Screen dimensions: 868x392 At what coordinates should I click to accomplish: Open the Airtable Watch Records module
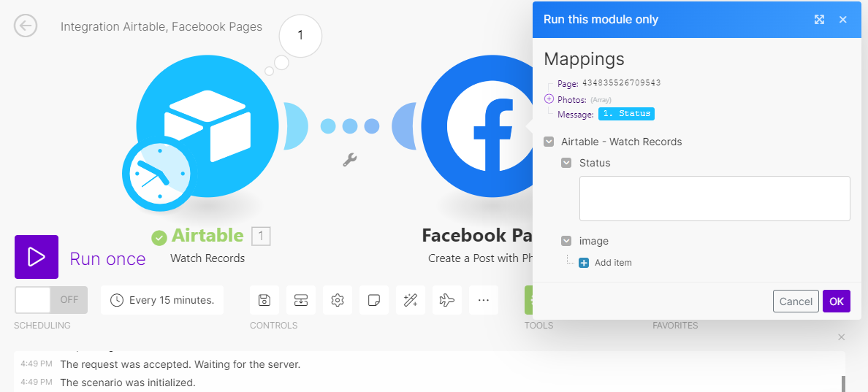[x=208, y=126]
